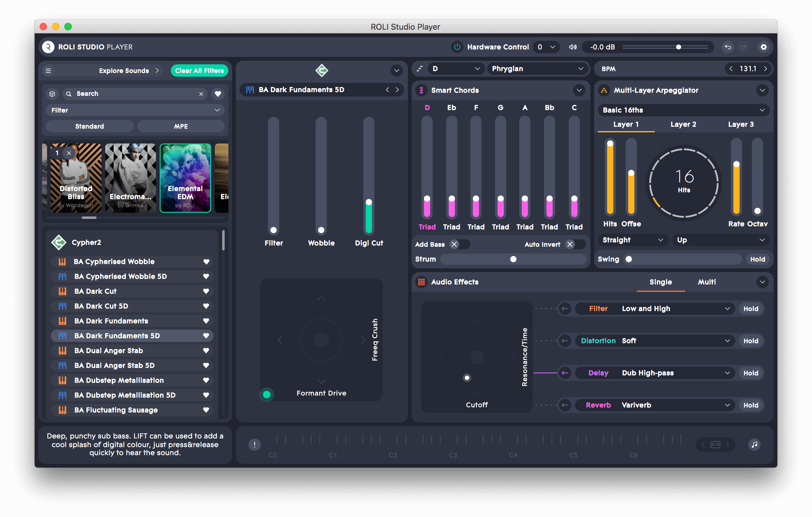Open the D root key dropdown
The image size is (812, 517).
(456, 69)
